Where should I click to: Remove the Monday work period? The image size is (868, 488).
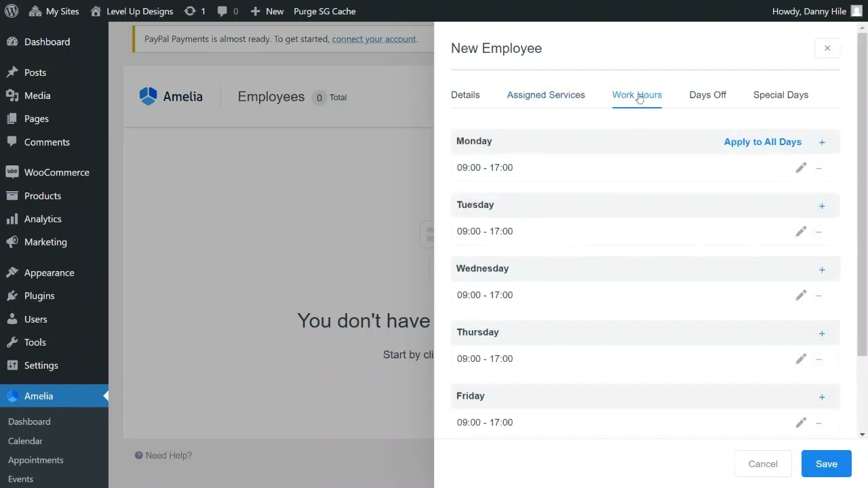pyautogui.click(x=818, y=168)
